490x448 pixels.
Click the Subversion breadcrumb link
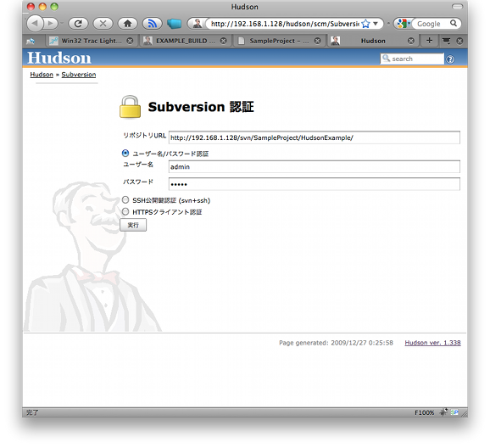[x=79, y=75]
